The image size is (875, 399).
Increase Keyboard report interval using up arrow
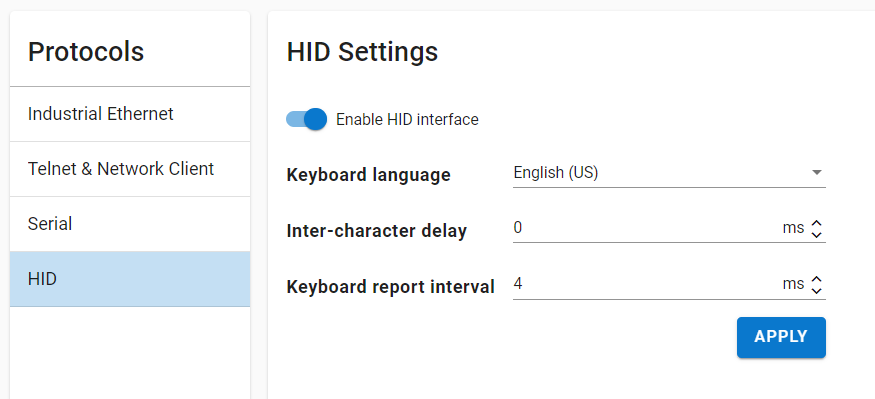817,279
